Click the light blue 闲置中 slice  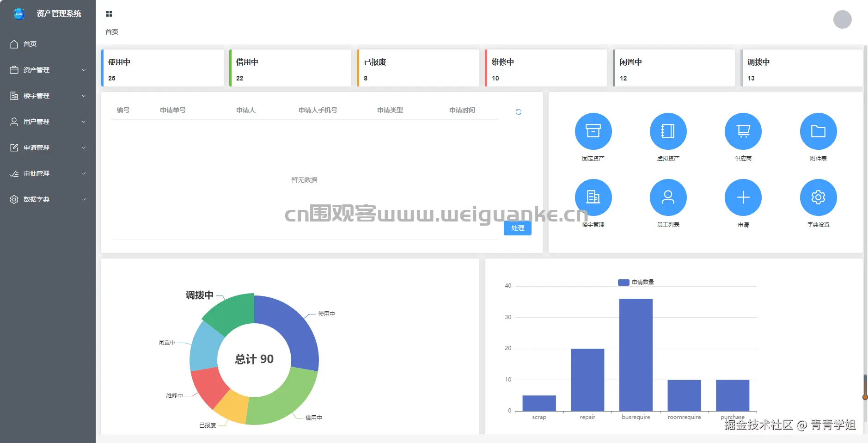204,347
